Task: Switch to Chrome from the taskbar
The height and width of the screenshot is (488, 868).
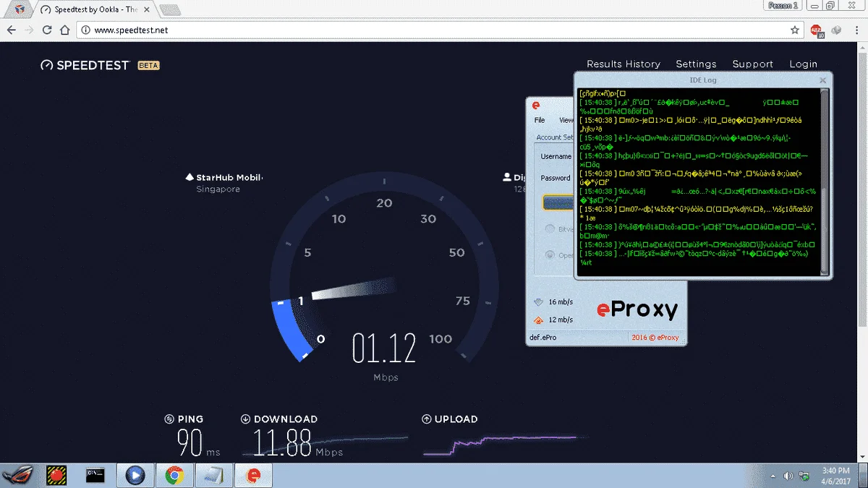Action: [174, 475]
